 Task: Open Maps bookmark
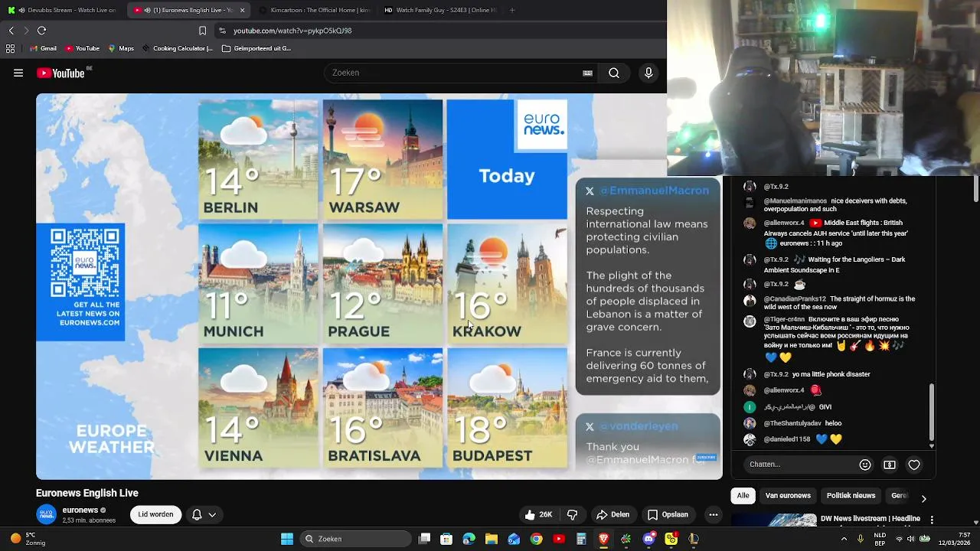121,48
